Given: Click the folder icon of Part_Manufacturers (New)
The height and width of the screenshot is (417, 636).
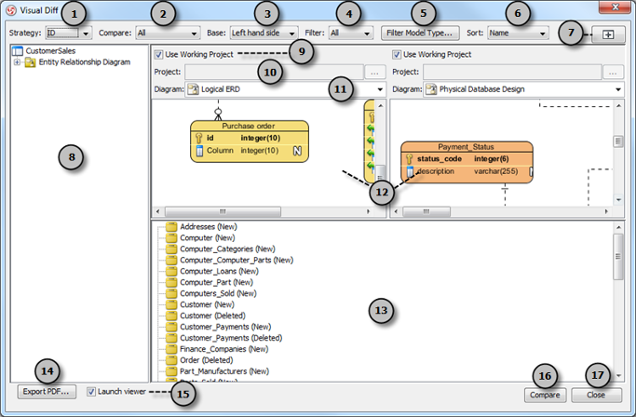Looking at the screenshot, I should point(172,371).
